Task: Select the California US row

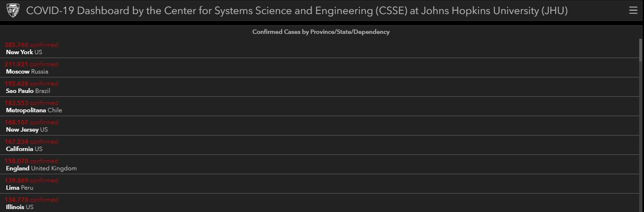Action: [x=24, y=149]
